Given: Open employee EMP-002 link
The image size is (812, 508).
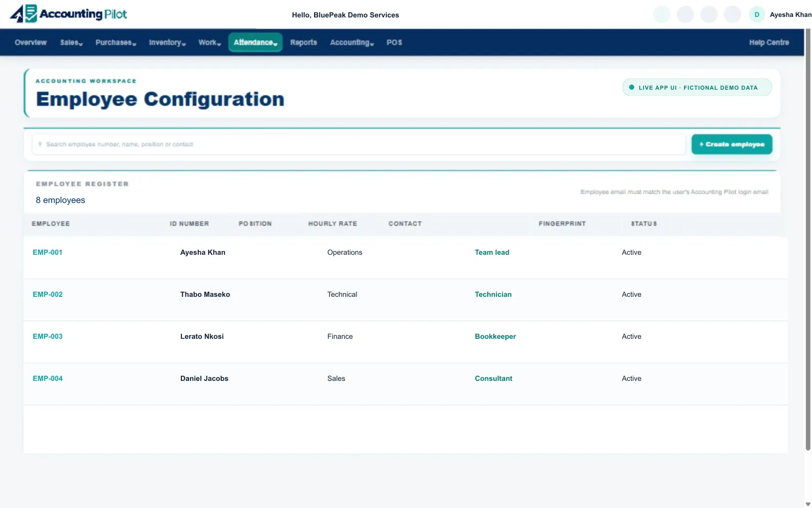Looking at the screenshot, I should [48, 294].
